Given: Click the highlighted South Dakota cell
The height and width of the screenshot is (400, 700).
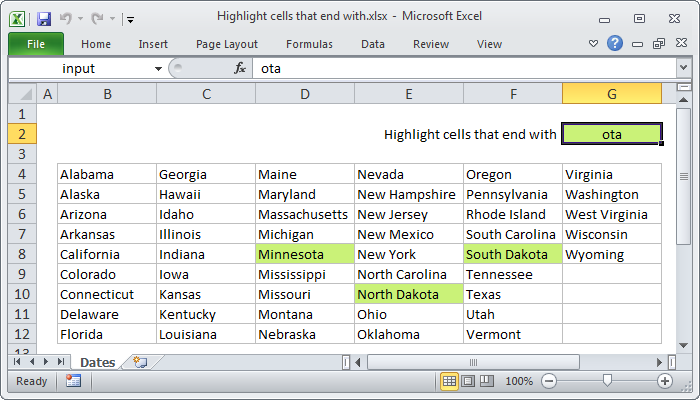Looking at the screenshot, I should click(513, 254).
